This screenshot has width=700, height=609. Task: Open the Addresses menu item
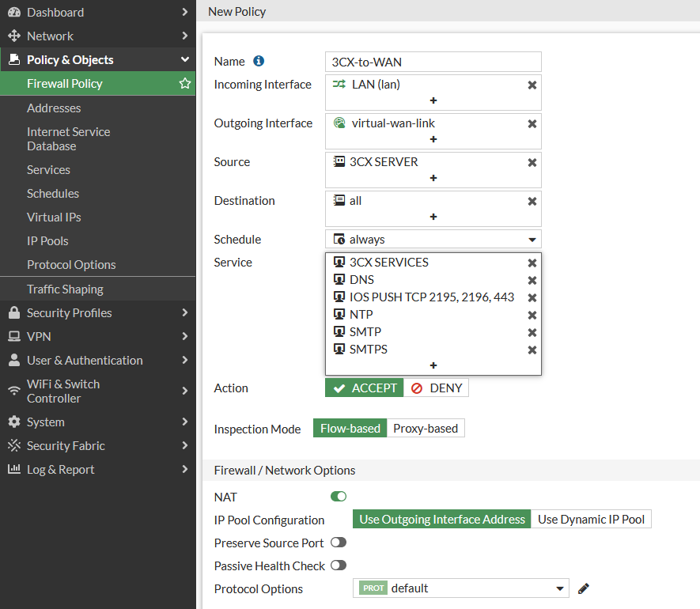tap(54, 108)
